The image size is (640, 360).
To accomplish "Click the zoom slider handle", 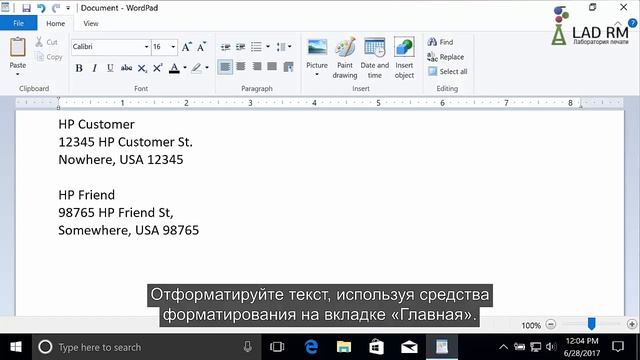I will click(591, 324).
